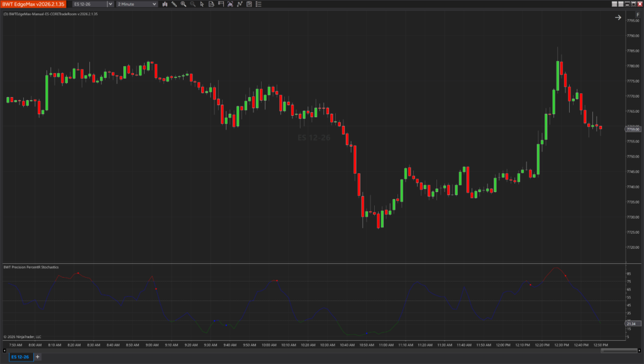Close the chart window
Viewport: 644px width, 364px height.
click(x=640, y=4)
